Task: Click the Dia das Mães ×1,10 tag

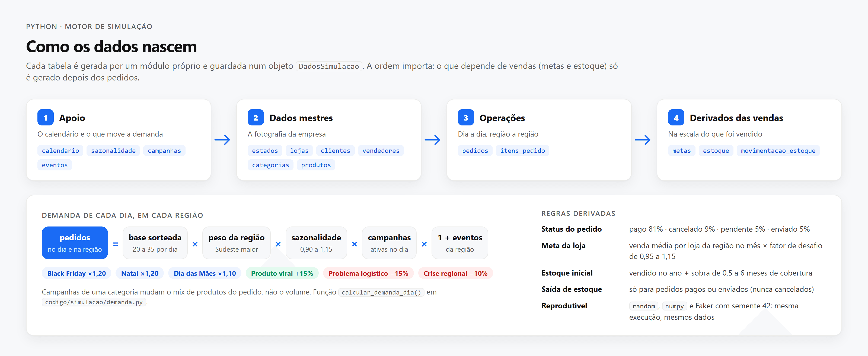Action: [x=205, y=273]
